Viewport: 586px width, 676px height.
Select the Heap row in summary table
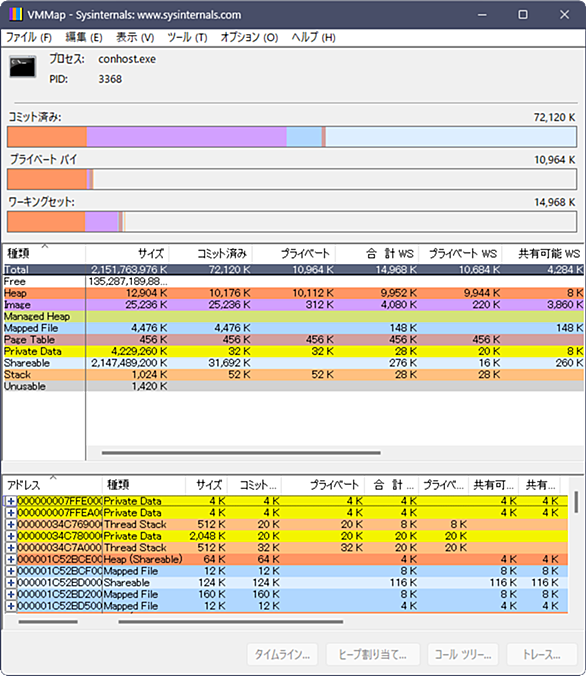pos(293,293)
